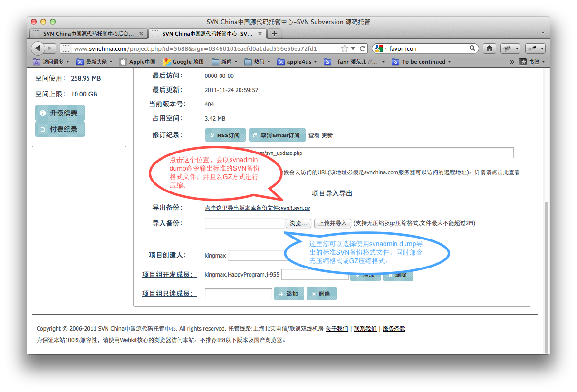Open the dropdown beside the eyedropper icon
The image size is (577, 392).
coord(542,48)
